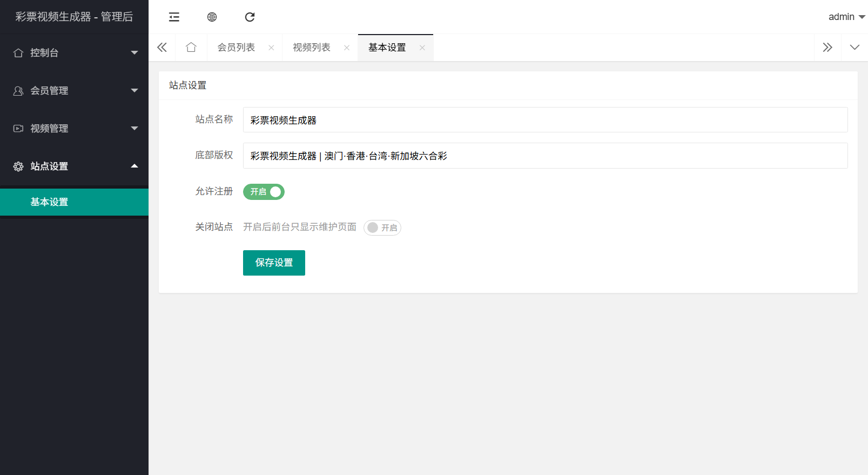Image resolution: width=868 pixels, height=475 pixels.
Task: Open the tab operations dropdown chevron
Action: [854, 48]
